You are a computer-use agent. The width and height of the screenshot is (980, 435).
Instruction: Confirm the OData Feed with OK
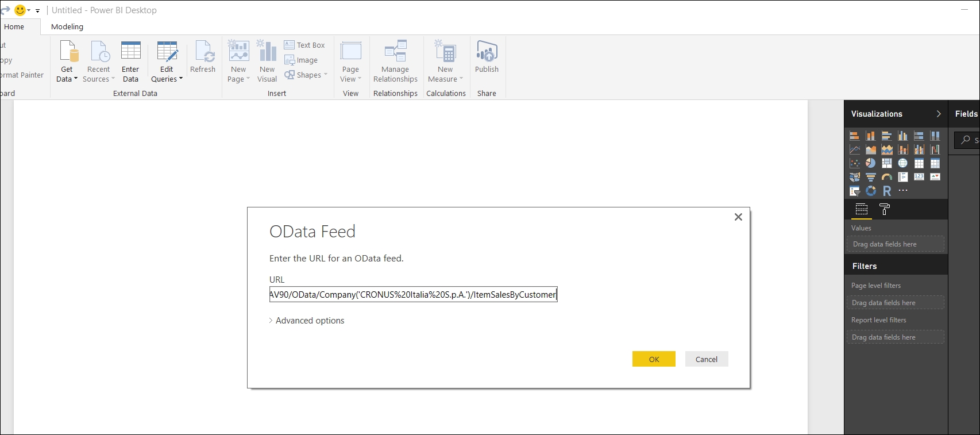(x=654, y=359)
